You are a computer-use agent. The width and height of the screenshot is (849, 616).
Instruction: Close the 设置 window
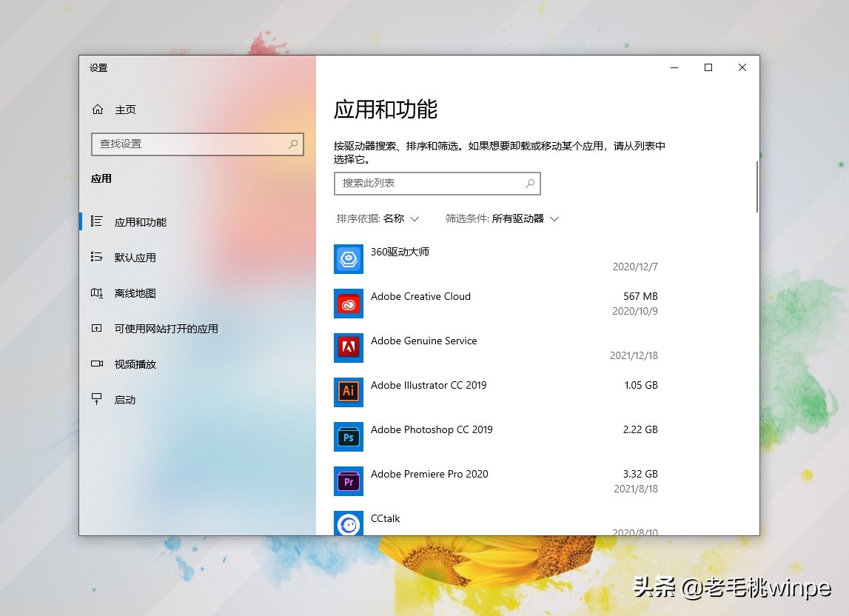742,67
